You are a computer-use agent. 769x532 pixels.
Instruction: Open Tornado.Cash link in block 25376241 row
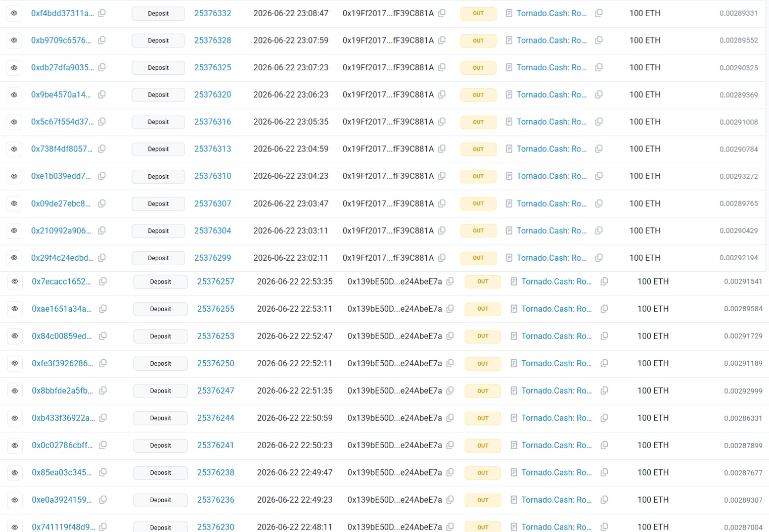click(557, 445)
